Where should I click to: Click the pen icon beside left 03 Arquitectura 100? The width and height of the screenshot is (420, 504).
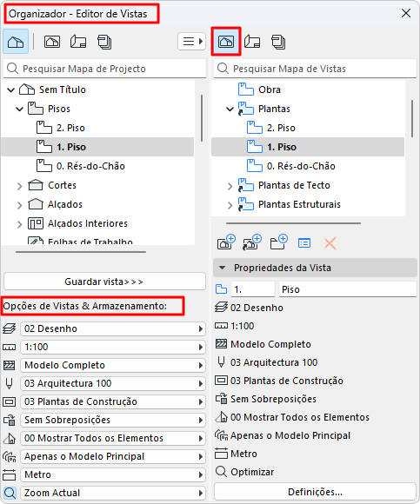[9, 383]
